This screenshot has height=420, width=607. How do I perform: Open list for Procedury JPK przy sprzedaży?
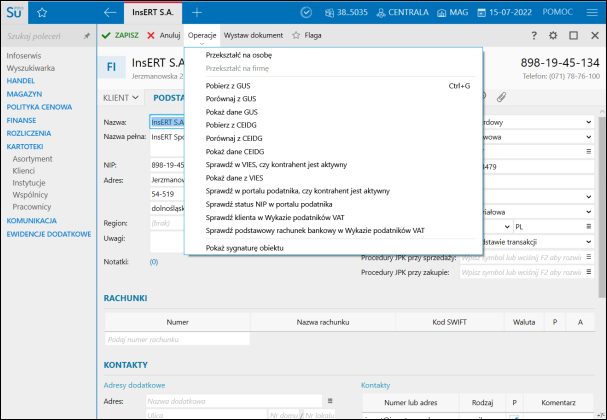point(588,257)
